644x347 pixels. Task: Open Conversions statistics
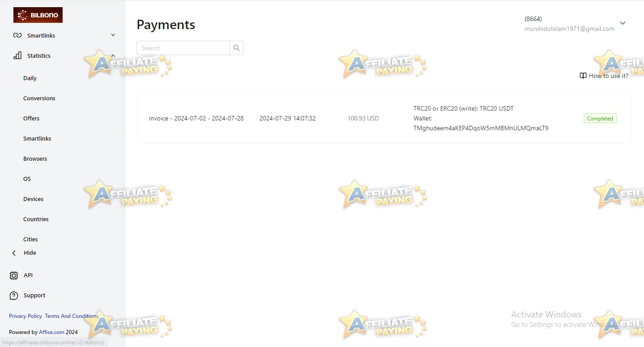pyautogui.click(x=39, y=98)
